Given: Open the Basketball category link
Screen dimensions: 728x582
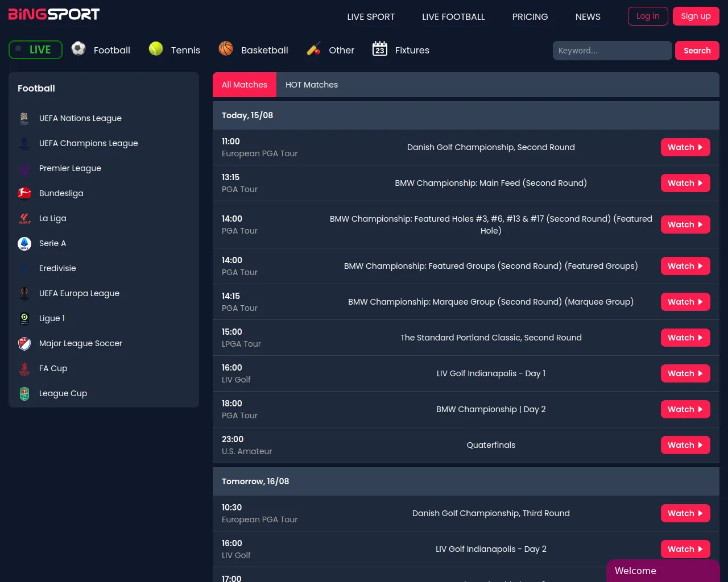Looking at the screenshot, I should point(264,50).
